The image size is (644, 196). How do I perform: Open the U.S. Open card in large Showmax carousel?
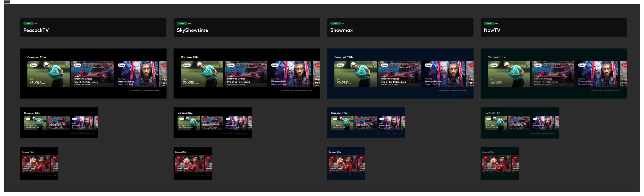355,74
